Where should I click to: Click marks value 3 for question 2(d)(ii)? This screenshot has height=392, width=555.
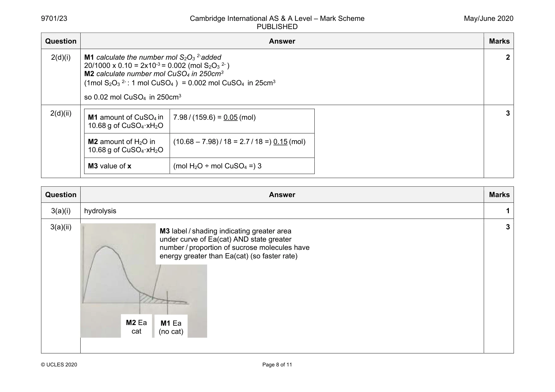pyautogui.click(x=508, y=113)
